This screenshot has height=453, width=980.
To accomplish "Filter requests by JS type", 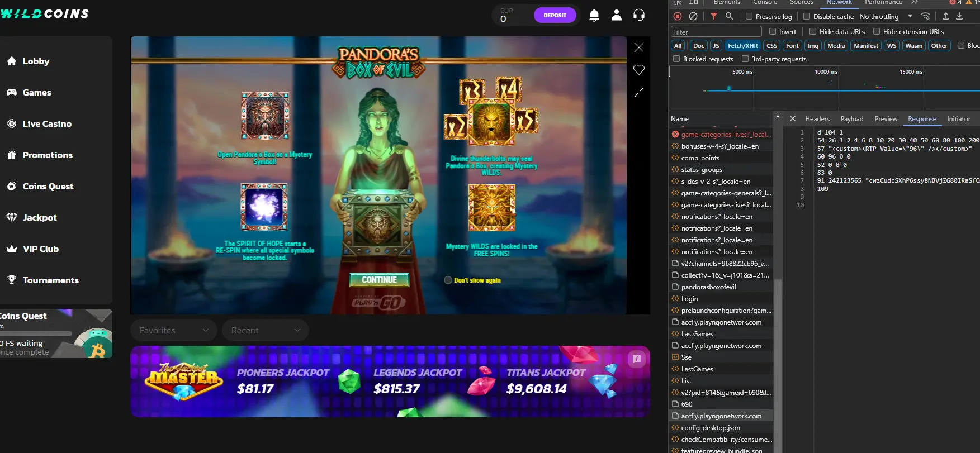I will (x=716, y=46).
